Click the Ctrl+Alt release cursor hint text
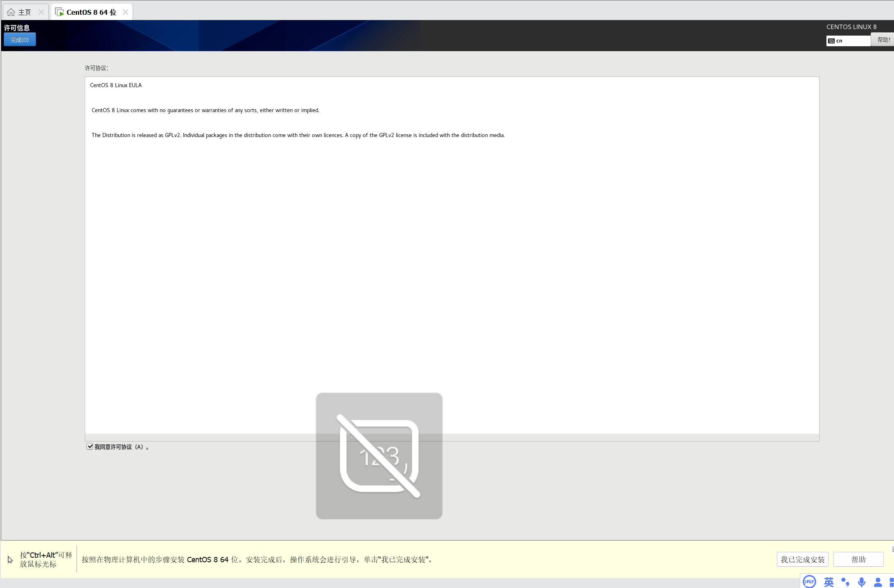This screenshot has height=588, width=894. (46, 559)
